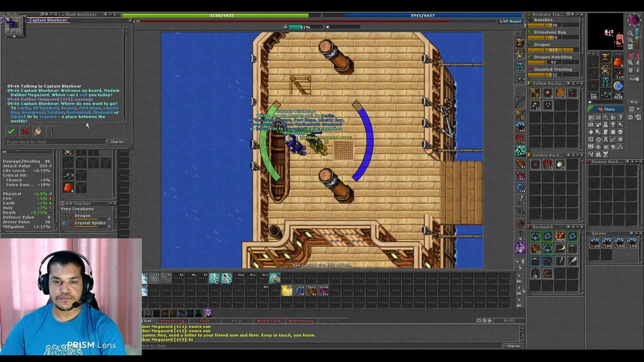The image size is (644, 362).
Task: Click the waving hand greeting icon
Action: pyautogui.click(x=38, y=131)
